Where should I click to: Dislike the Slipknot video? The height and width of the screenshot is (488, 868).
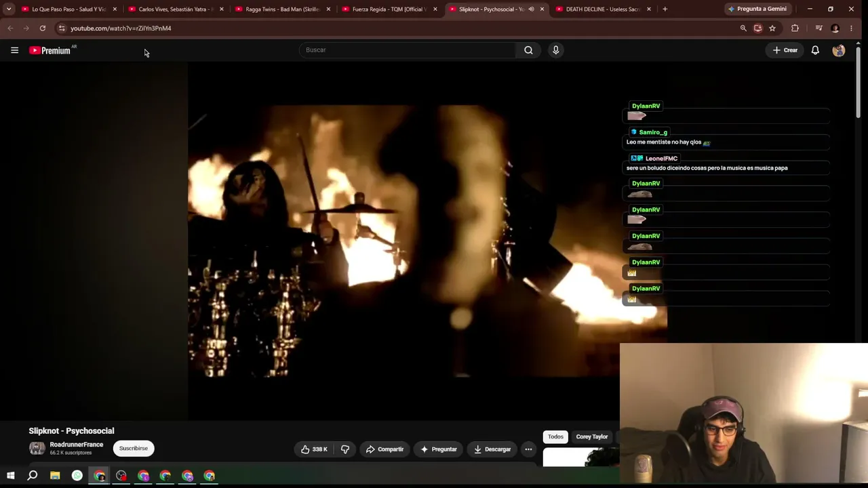coord(344,449)
